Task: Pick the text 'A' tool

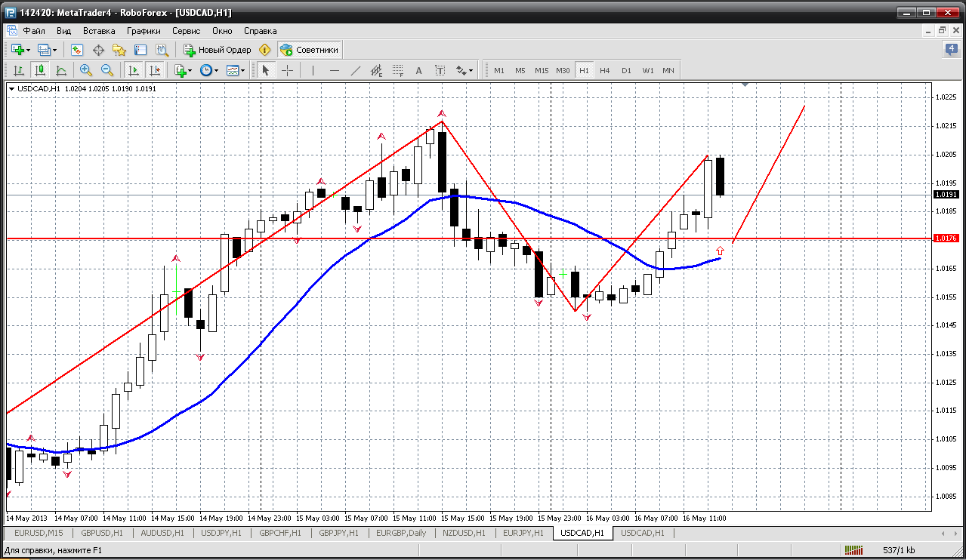Action: (x=419, y=70)
